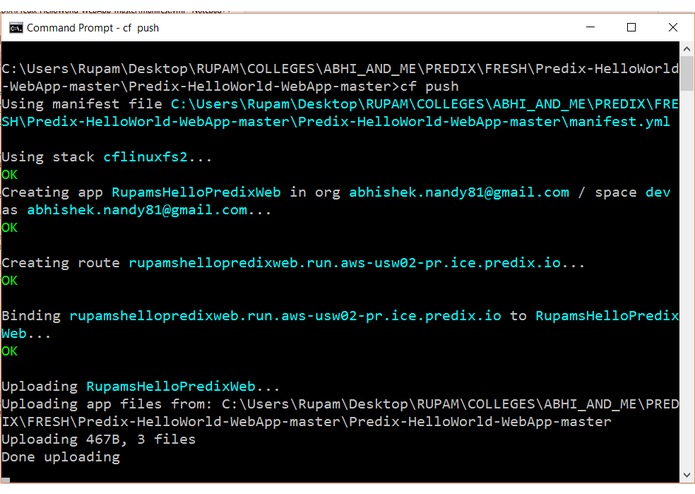Click the OK below 'Creating app'
Viewport: 695px width, 494px height.
pyautogui.click(x=9, y=228)
